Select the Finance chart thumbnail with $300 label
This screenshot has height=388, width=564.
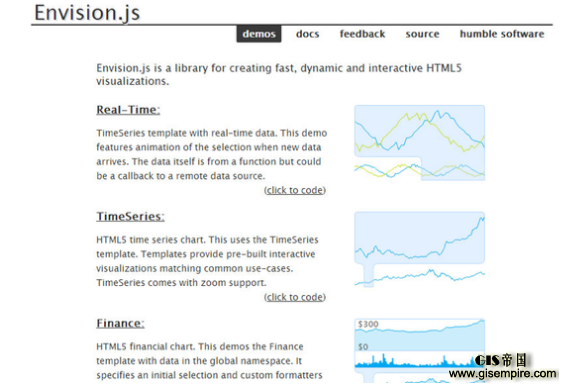point(419,351)
